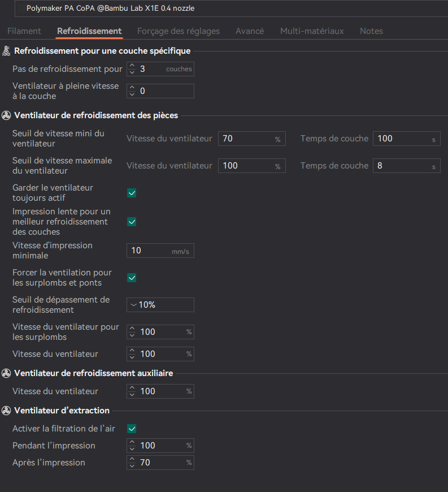Viewport: 448px width, 492px height.
Task: Decrease Ventilateur à pleine vitesse à la couche
Action: (x=132, y=94)
